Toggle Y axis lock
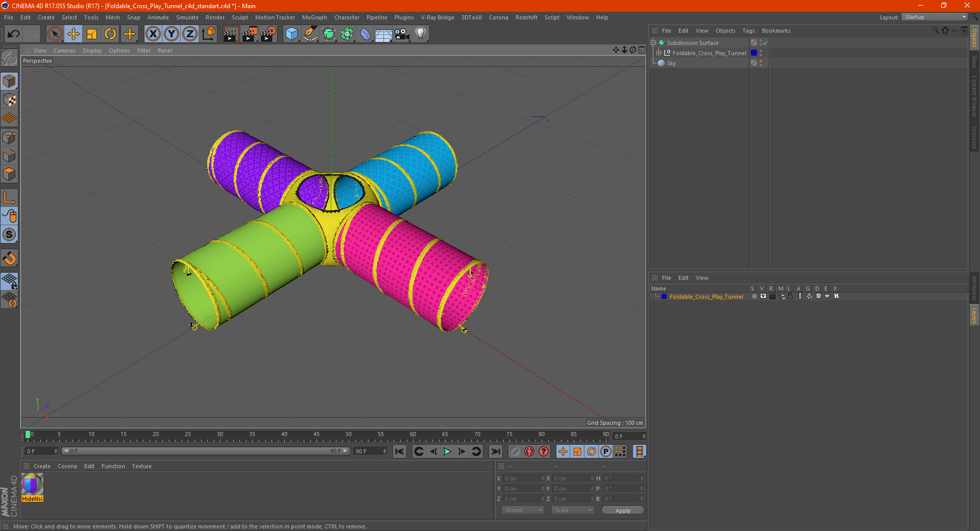This screenshot has width=980, height=531. (171, 34)
